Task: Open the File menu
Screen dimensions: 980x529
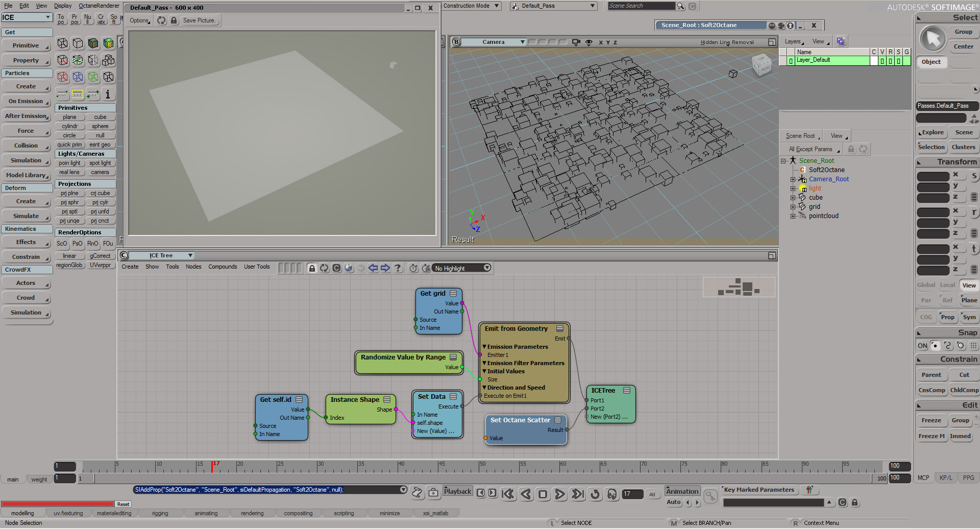Action: point(8,6)
